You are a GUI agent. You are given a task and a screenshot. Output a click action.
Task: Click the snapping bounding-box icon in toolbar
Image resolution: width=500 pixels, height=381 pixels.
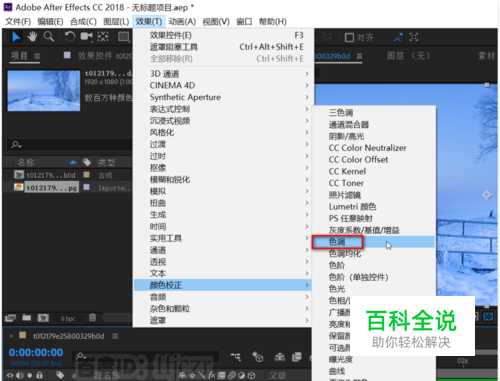point(414,37)
